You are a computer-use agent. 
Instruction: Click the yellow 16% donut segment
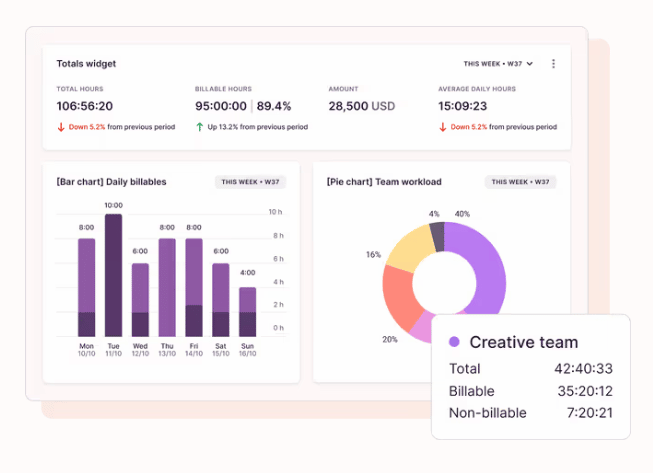tap(406, 250)
